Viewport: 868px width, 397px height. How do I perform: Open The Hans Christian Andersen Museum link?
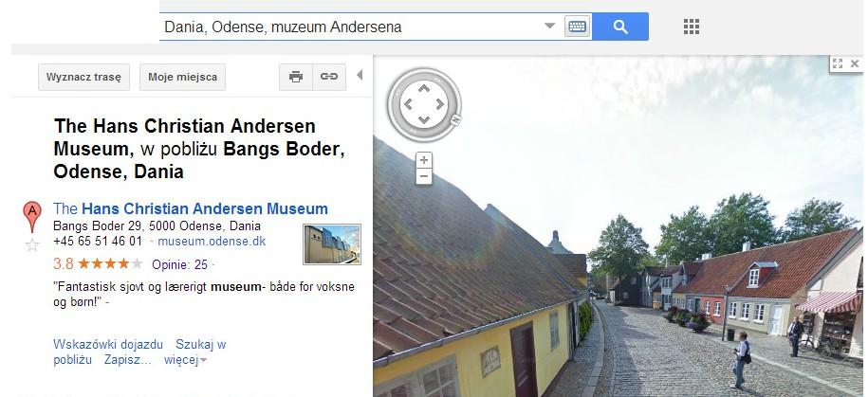191,209
